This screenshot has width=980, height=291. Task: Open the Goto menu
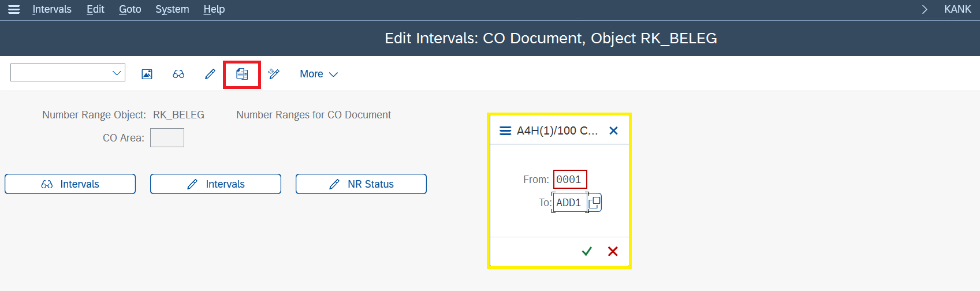pos(130,9)
